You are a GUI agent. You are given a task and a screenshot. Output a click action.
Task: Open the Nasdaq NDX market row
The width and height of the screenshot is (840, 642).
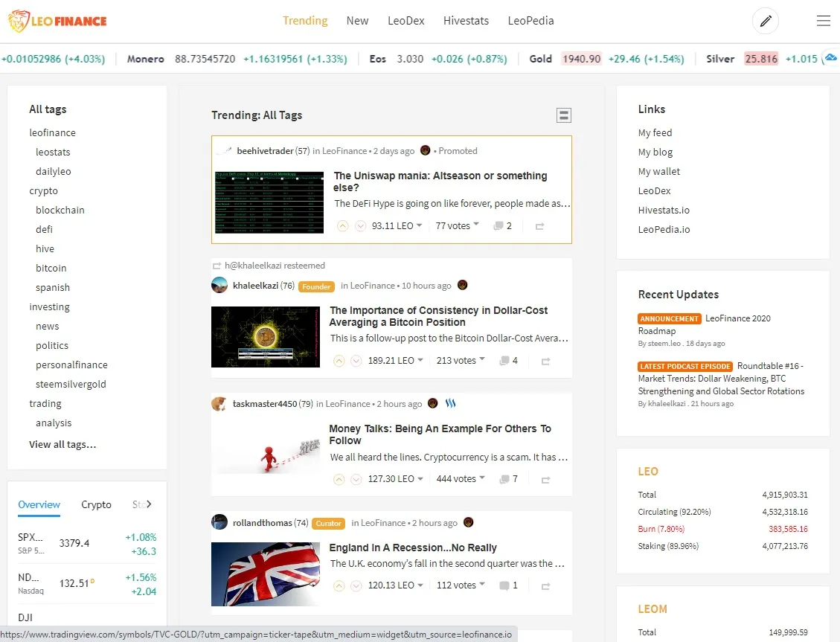coord(87,584)
